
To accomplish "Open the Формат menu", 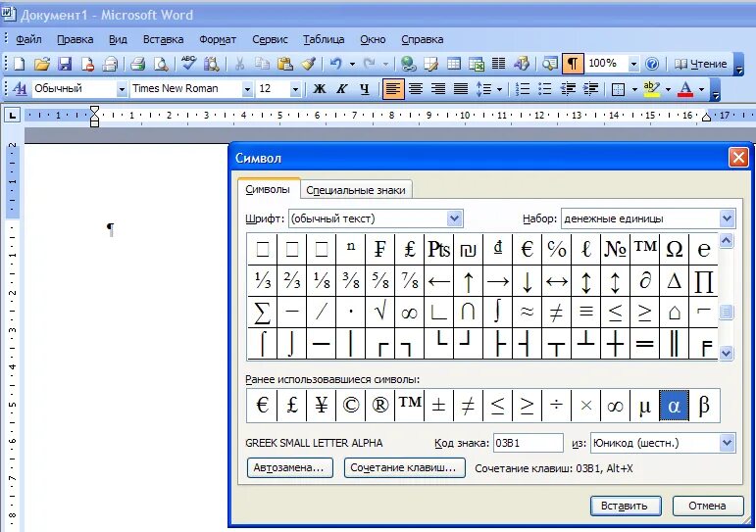I will 218,39.
